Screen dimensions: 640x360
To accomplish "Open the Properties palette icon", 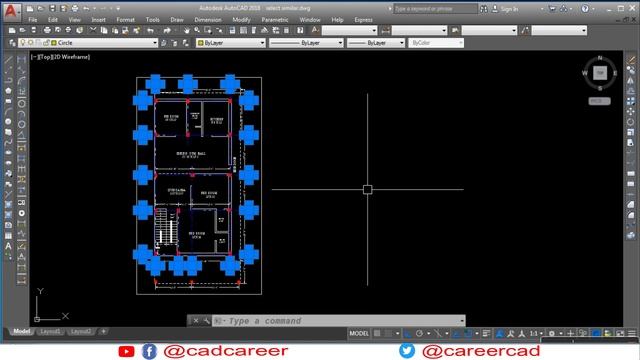I will [232, 30].
